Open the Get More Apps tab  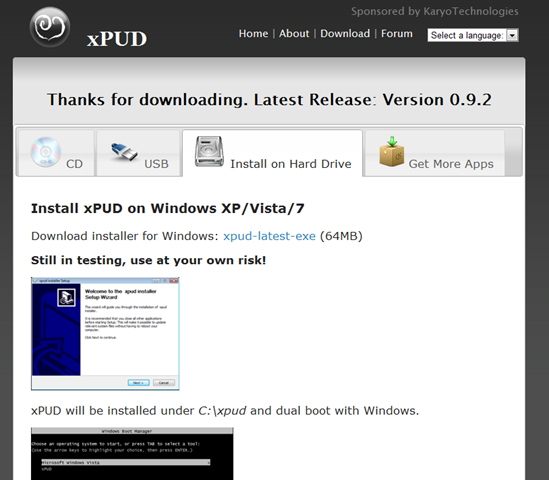[435, 153]
